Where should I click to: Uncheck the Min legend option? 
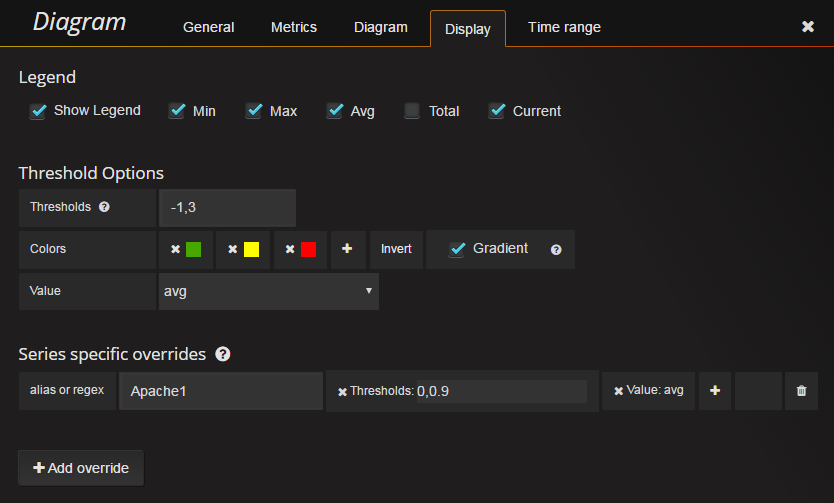coord(177,111)
